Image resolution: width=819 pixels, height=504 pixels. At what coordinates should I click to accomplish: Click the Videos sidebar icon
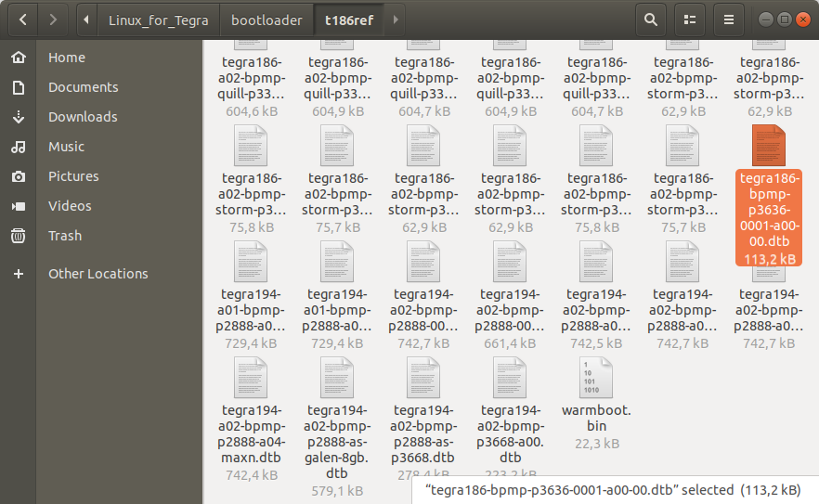click(x=19, y=206)
